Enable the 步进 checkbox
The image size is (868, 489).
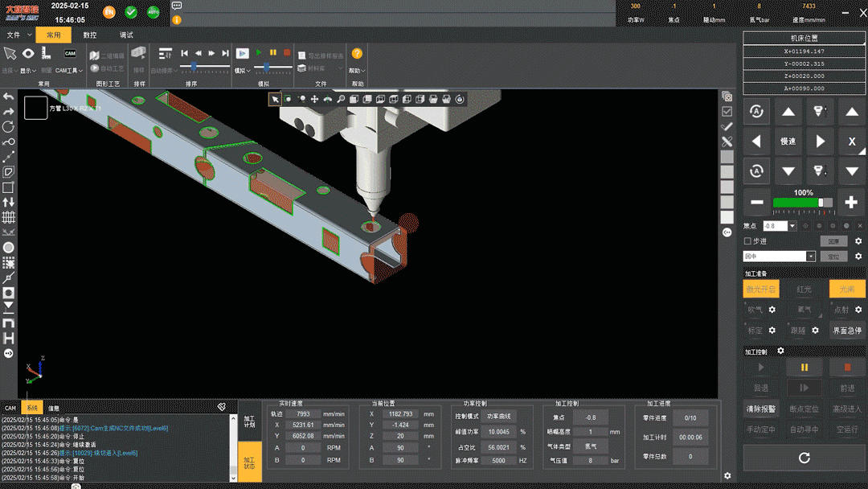747,241
